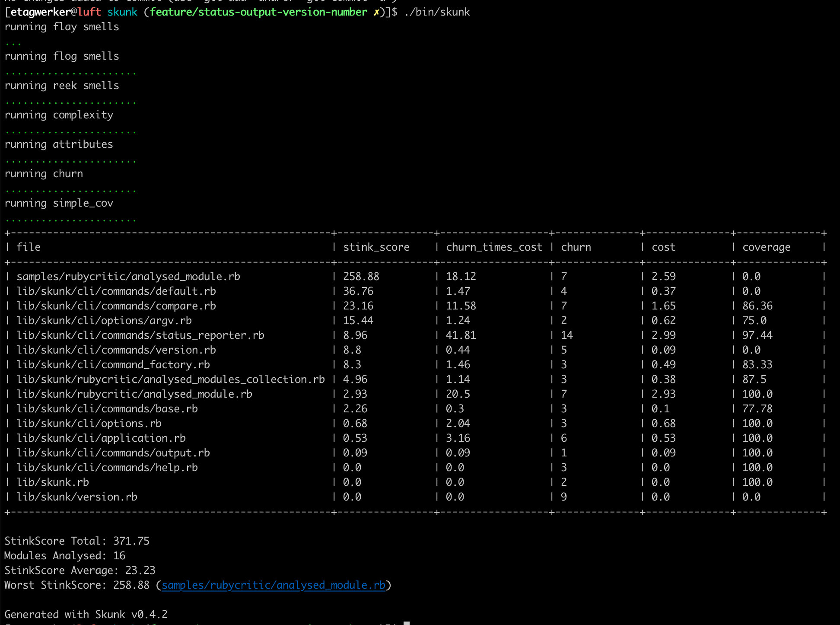Click the coverage column header
Screen dimensions: 840x625
(x=766, y=247)
